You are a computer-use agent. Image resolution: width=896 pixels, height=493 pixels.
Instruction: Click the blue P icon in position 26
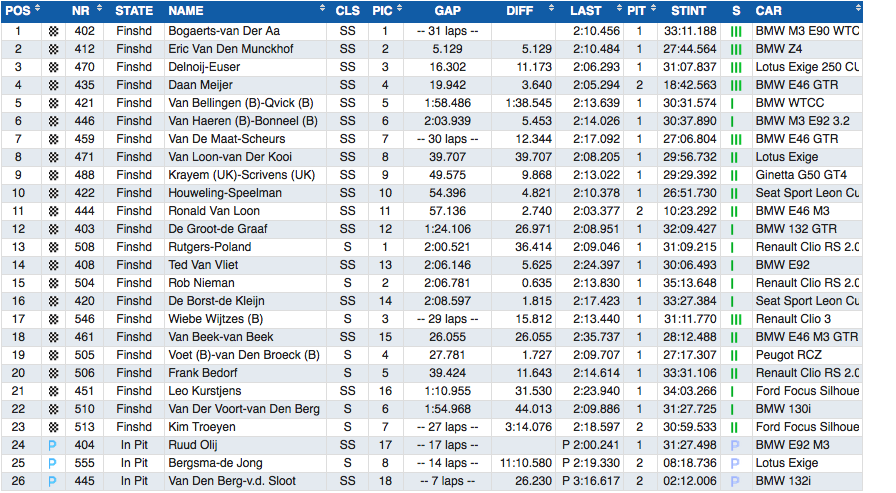pyautogui.click(x=53, y=481)
